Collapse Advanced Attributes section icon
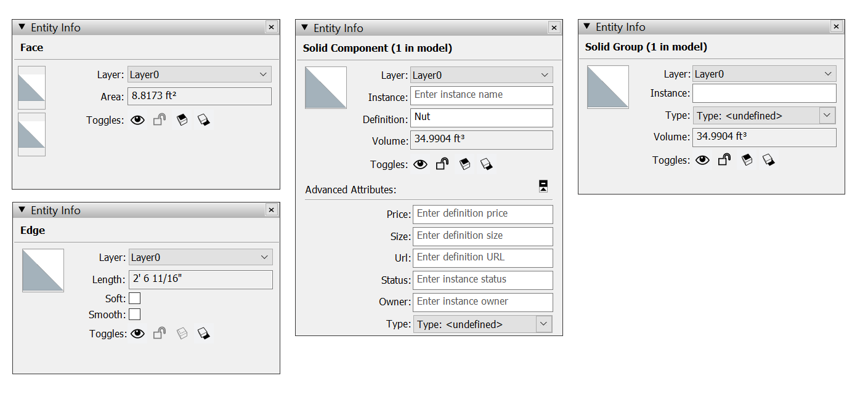Screen dimensions: 868x397 (x=543, y=186)
